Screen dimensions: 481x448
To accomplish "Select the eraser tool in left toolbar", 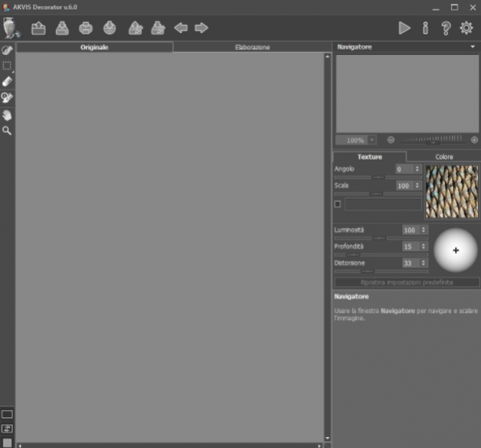I will click(x=7, y=81).
